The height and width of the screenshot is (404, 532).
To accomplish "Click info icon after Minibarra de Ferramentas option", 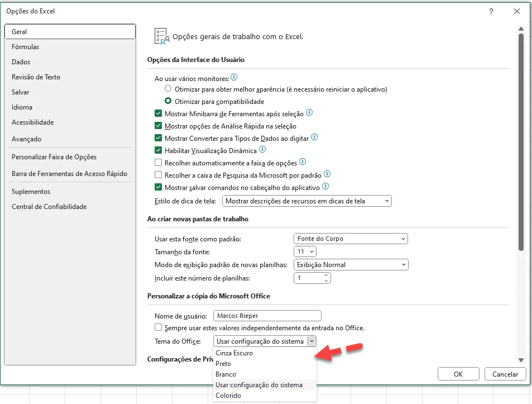I will (x=309, y=113).
